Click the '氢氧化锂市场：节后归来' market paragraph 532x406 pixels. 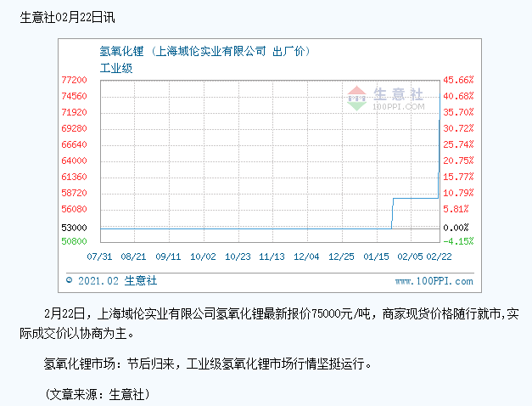[207, 364]
